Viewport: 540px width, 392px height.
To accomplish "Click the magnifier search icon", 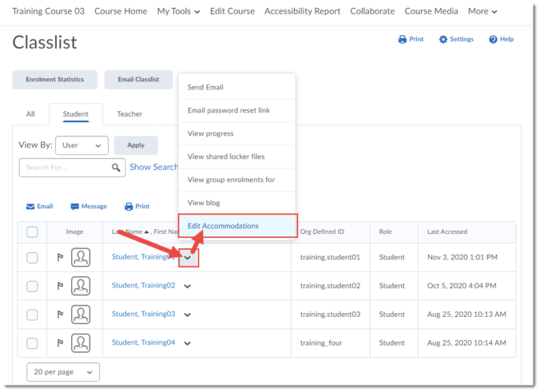I will tap(116, 168).
